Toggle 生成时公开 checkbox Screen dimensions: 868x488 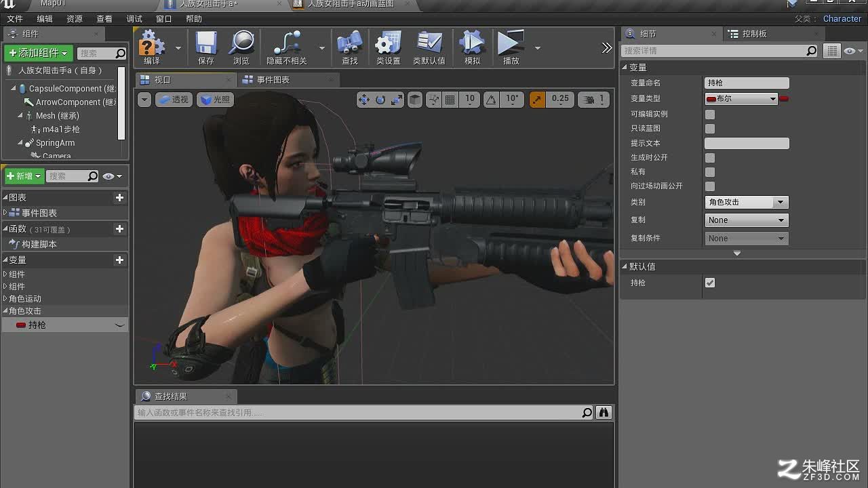tap(710, 158)
